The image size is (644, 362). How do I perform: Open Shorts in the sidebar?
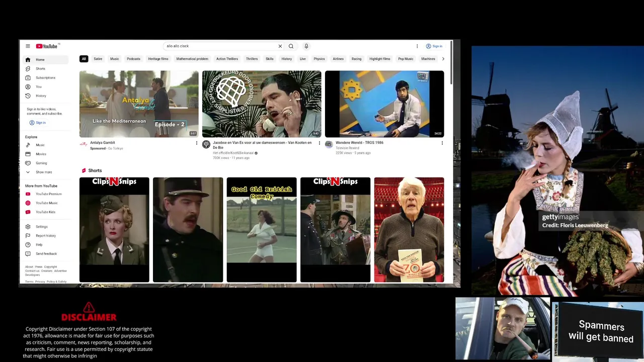46,69
